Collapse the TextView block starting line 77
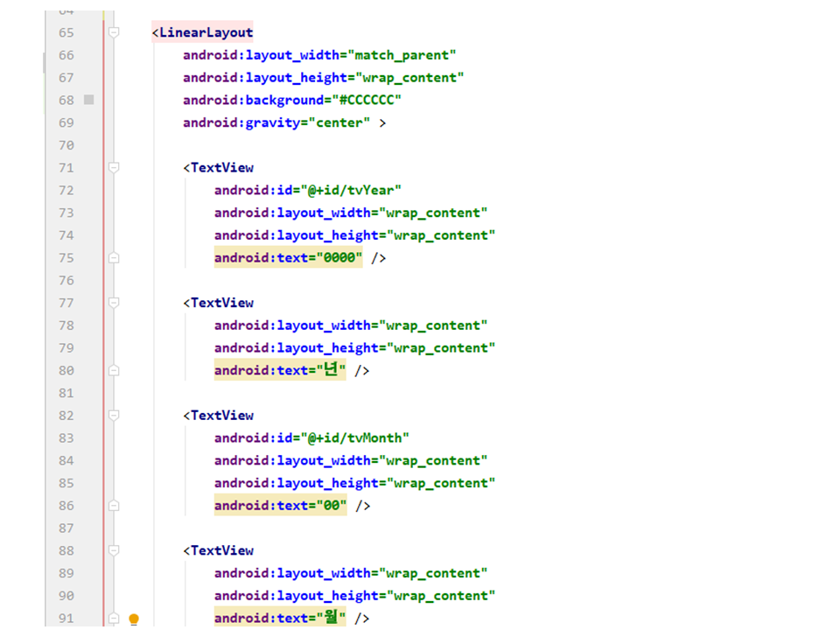 (x=113, y=303)
